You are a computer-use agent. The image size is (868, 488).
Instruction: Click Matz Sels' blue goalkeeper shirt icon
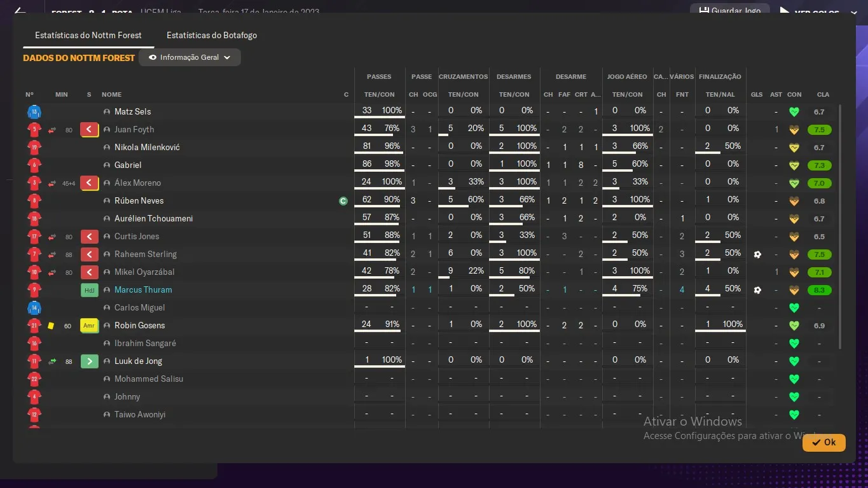(x=34, y=112)
